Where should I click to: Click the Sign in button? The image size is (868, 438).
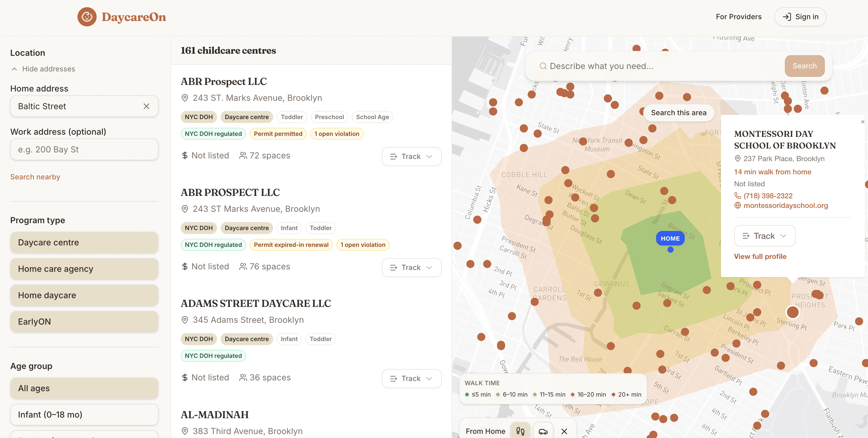point(800,16)
